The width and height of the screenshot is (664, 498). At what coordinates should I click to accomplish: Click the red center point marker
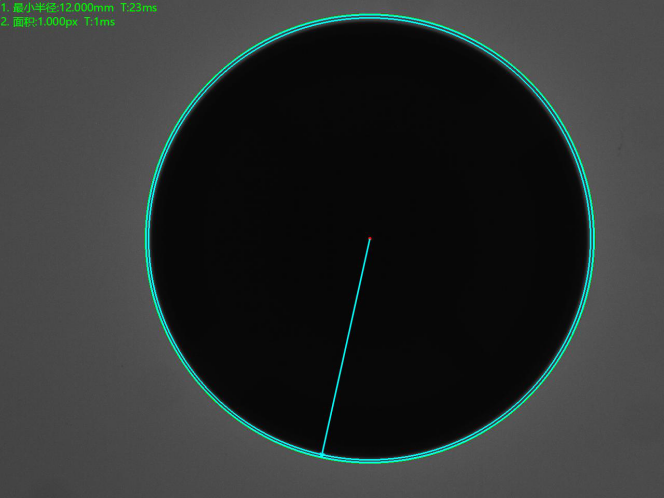coord(369,238)
